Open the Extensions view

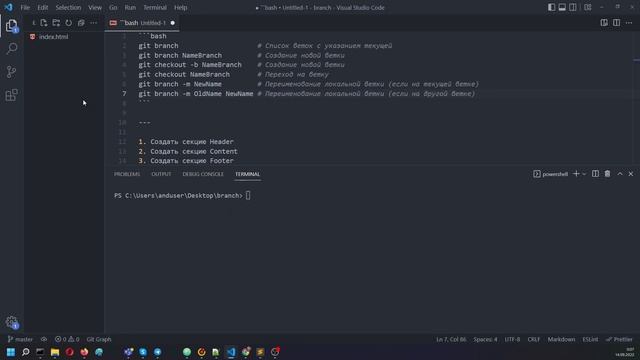point(11,95)
